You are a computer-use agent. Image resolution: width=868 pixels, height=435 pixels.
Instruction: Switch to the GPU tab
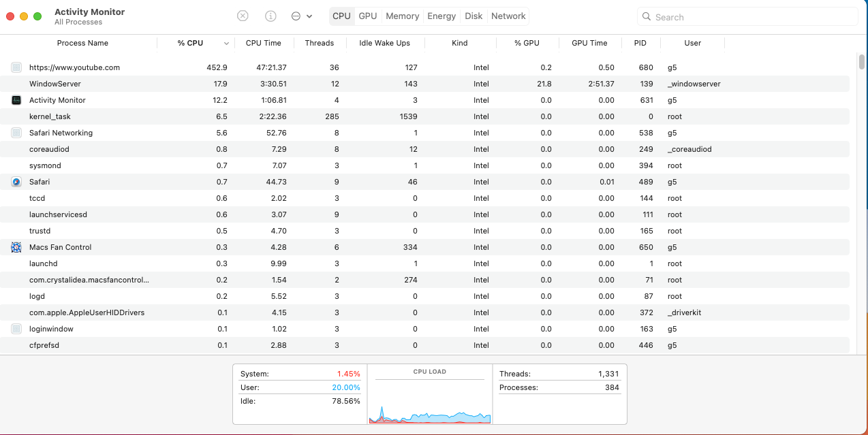pyautogui.click(x=368, y=16)
